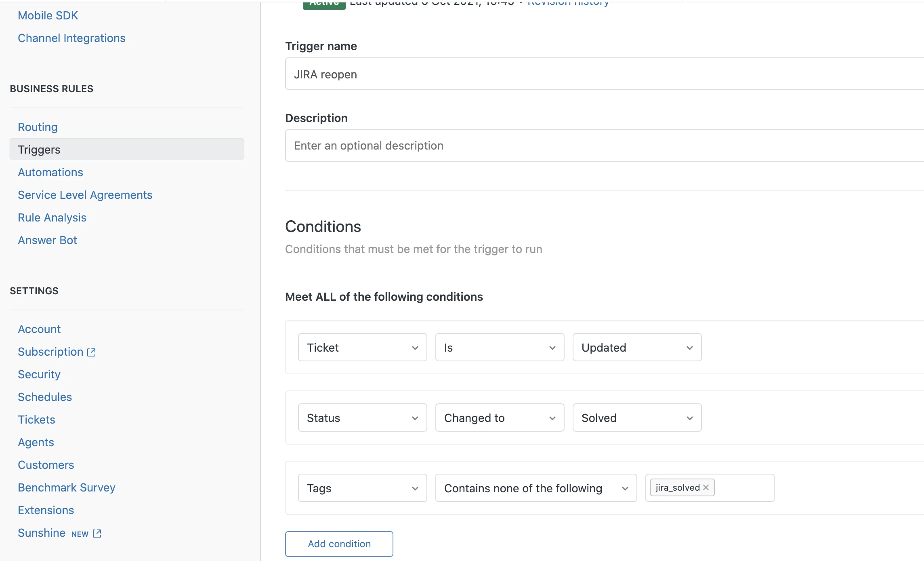Expand Contains none of the following dropdown
This screenshot has height=561, width=924.
[536, 488]
